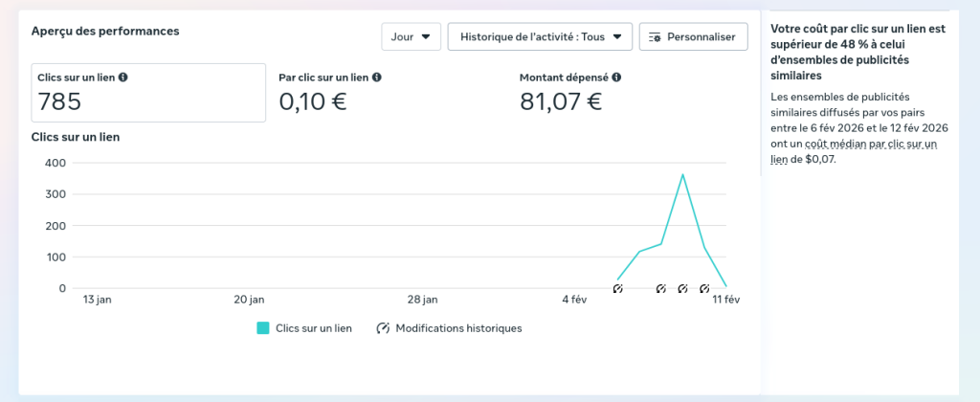Image resolution: width=980 pixels, height=402 pixels.
Task: Click dropdown arrow next to Jour
Action: tap(426, 37)
